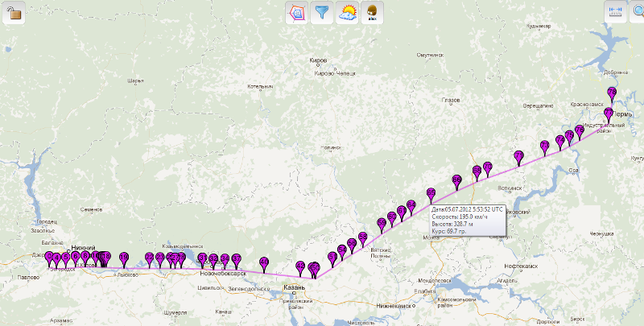
Task: Click the polygon zone tool icon
Action: tap(298, 12)
